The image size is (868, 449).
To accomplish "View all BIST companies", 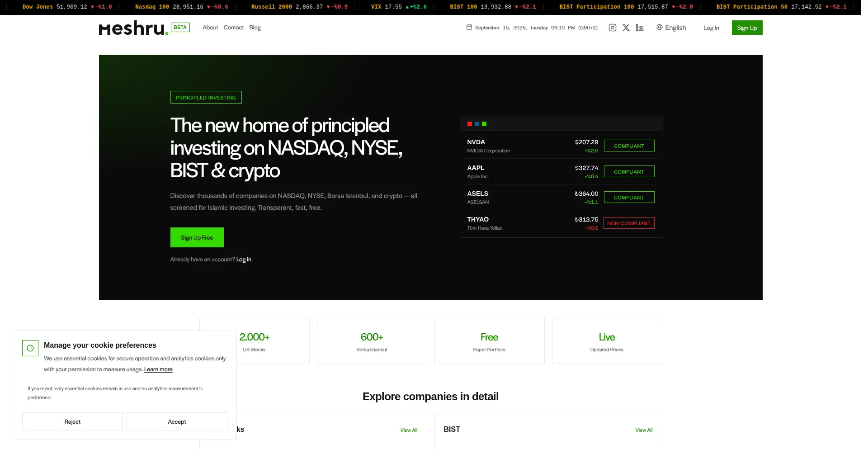I will click(644, 430).
